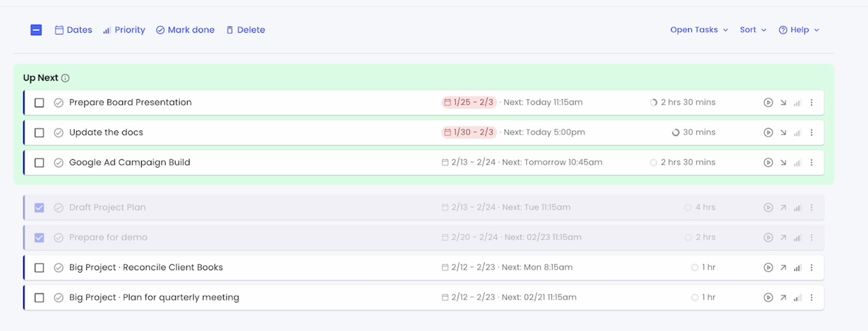Open the Google Ad Campaign Build task
Screen dimensions: 868x331
click(130, 162)
